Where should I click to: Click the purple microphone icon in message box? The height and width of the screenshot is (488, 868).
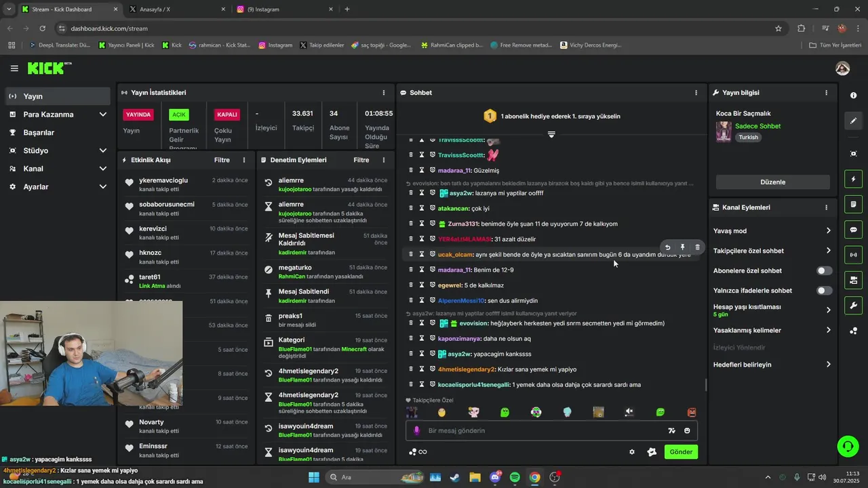coord(416,430)
